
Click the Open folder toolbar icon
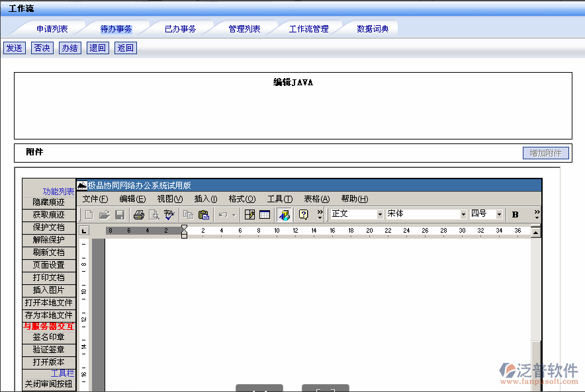[104, 214]
